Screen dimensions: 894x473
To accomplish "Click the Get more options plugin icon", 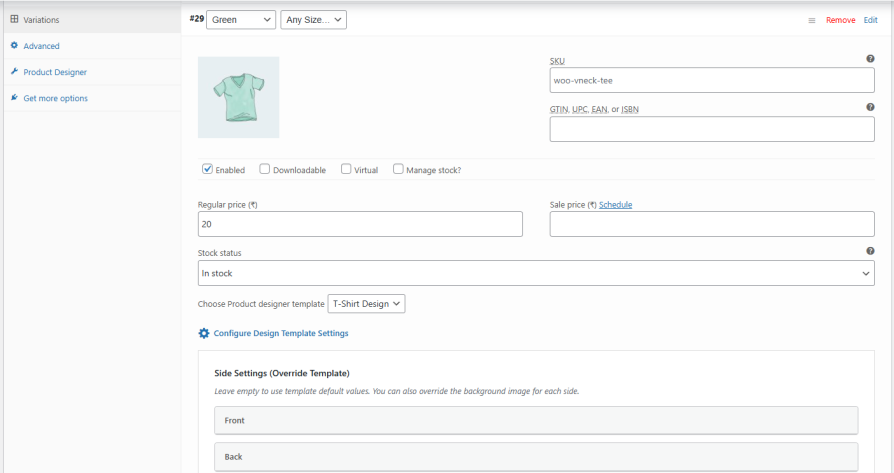I will point(14,98).
